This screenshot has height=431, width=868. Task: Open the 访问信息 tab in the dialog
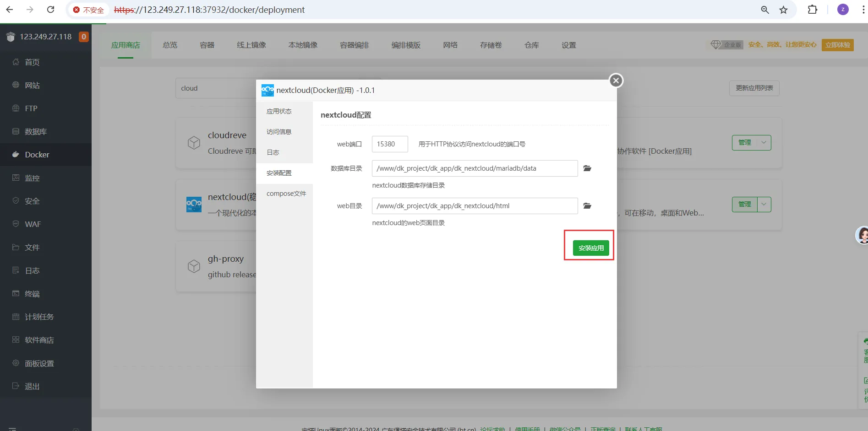click(x=284, y=132)
